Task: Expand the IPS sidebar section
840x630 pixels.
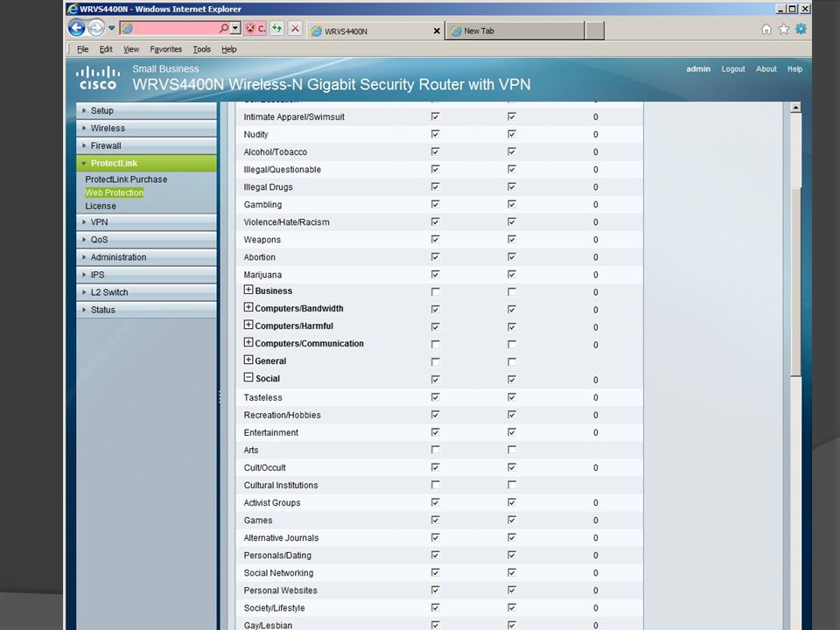Action: click(146, 275)
